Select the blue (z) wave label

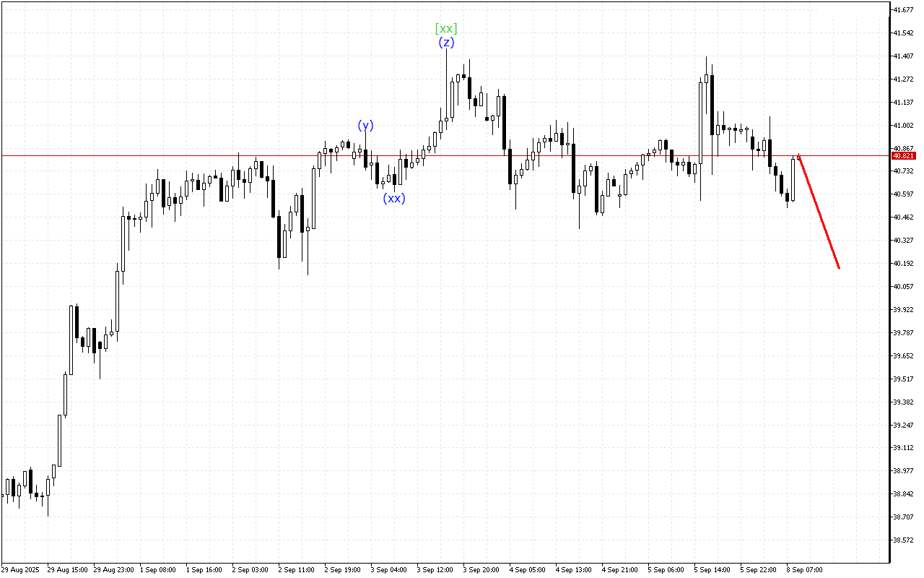click(x=447, y=42)
